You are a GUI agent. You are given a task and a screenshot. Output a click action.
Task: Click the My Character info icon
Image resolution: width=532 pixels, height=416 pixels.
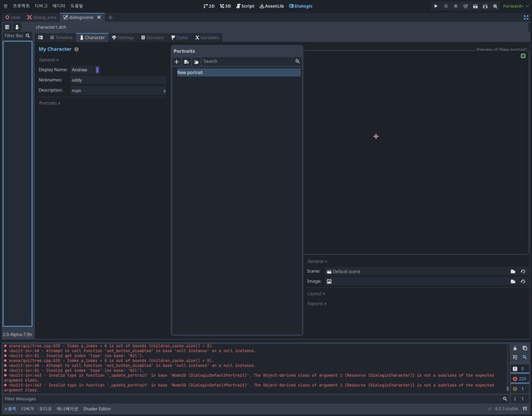pyautogui.click(x=76, y=50)
